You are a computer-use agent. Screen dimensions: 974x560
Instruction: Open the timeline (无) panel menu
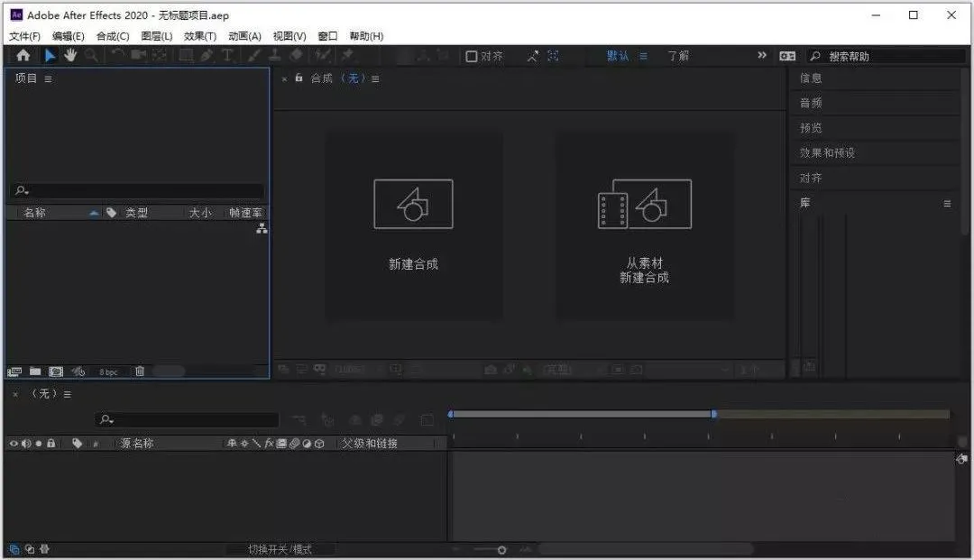pos(68,394)
